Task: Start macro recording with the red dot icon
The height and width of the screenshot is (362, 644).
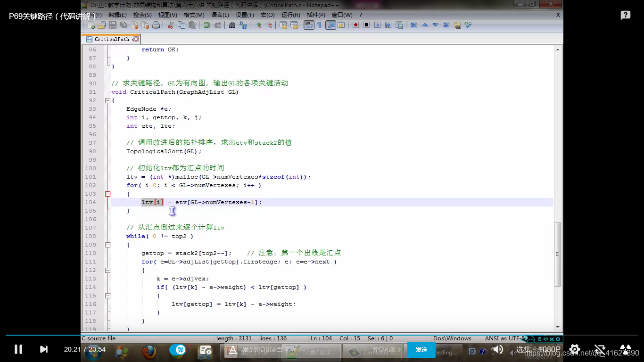Action: [356, 25]
